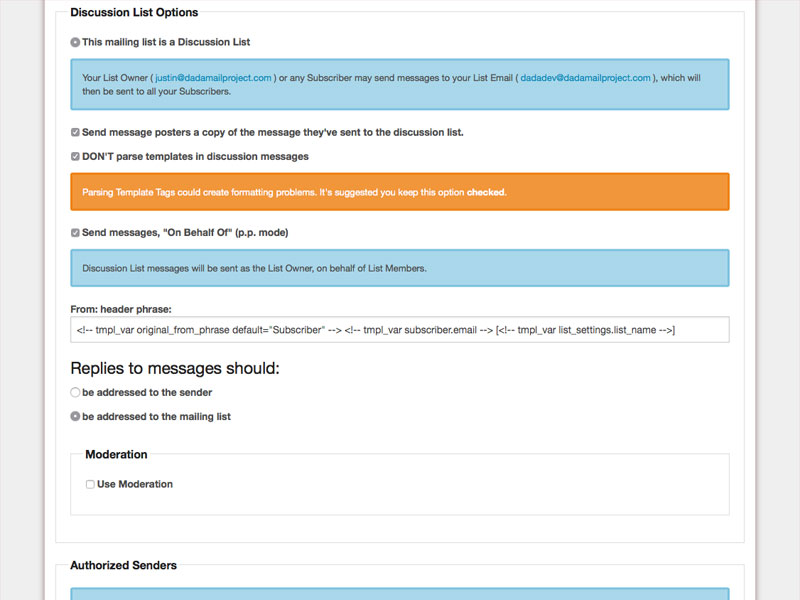The width and height of the screenshot is (800, 600).
Task: Click the dadadev@dadamailproject.com list email link
Action: click(x=585, y=77)
